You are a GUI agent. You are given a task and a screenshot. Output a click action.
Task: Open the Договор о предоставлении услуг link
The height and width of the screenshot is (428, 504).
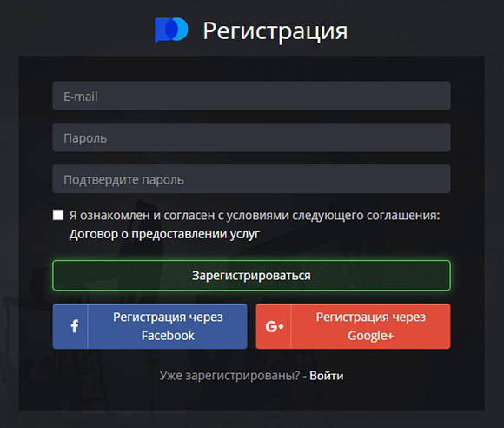pyautogui.click(x=164, y=234)
